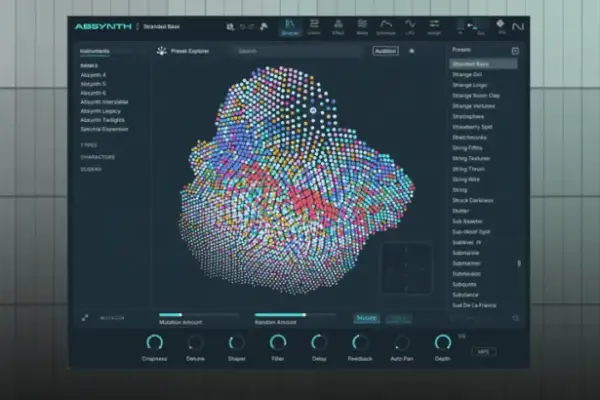Switch to the Effect page icon

pyautogui.click(x=338, y=27)
